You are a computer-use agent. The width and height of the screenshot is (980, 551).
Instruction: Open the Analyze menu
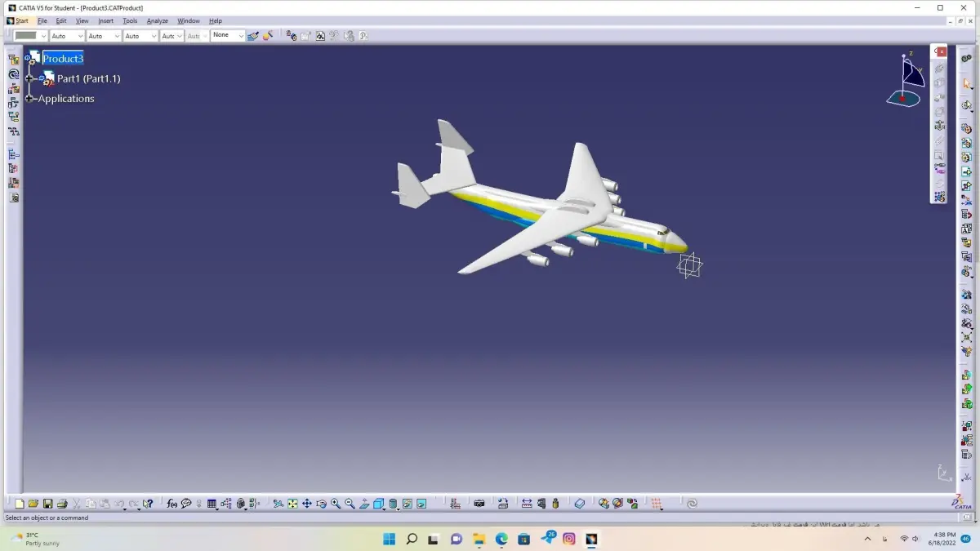click(x=157, y=20)
